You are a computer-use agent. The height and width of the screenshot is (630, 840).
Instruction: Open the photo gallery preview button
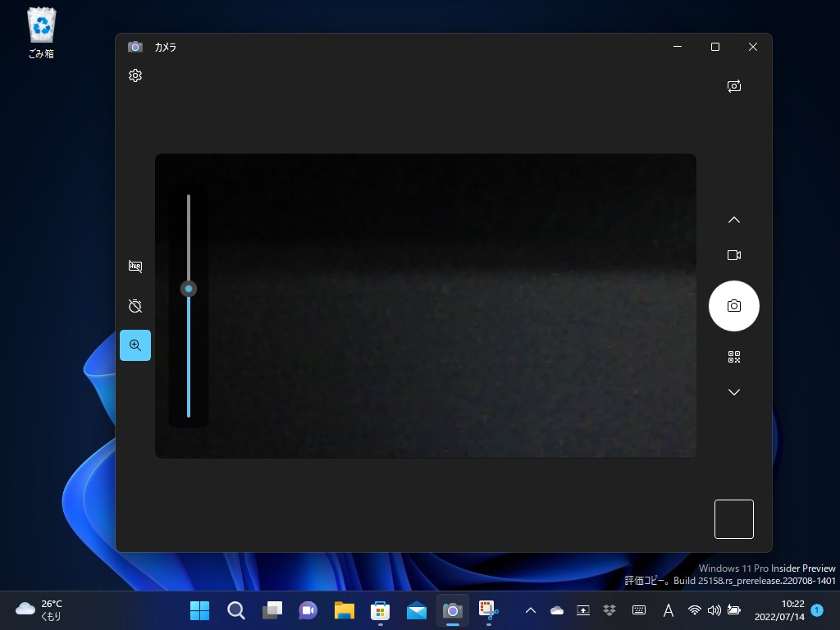(x=733, y=518)
